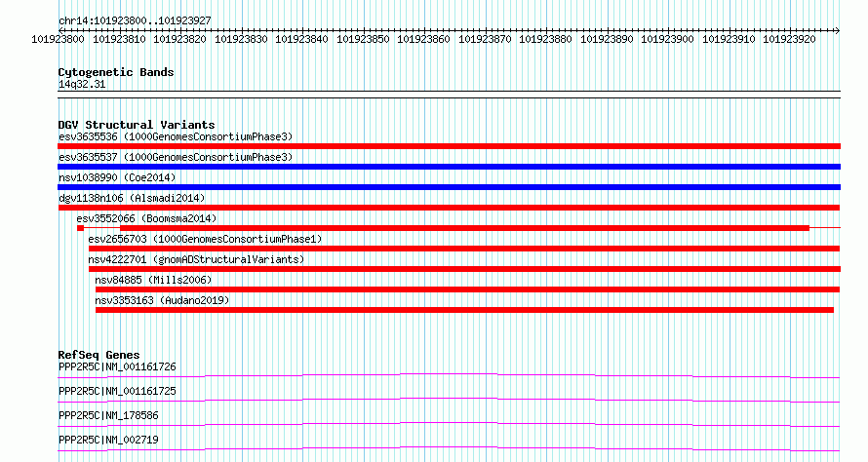This screenshot has width=868, height=462.
Task: Click ruler position 101923850
Action: point(363,39)
